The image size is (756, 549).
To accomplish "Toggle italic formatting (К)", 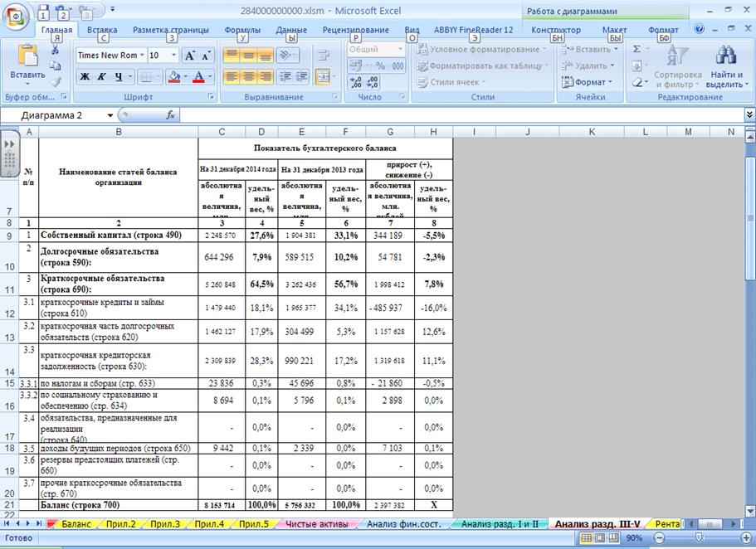I will (101, 77).
